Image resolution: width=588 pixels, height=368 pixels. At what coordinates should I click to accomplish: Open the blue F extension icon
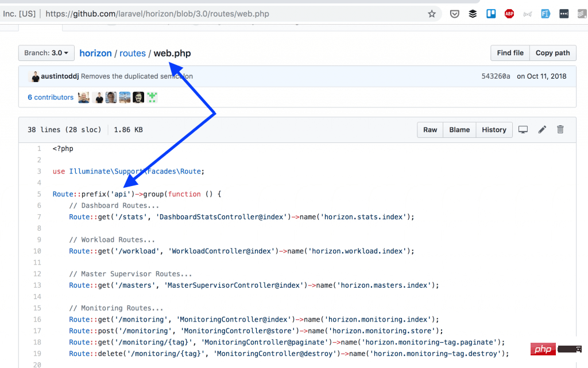tap(546, 14)
